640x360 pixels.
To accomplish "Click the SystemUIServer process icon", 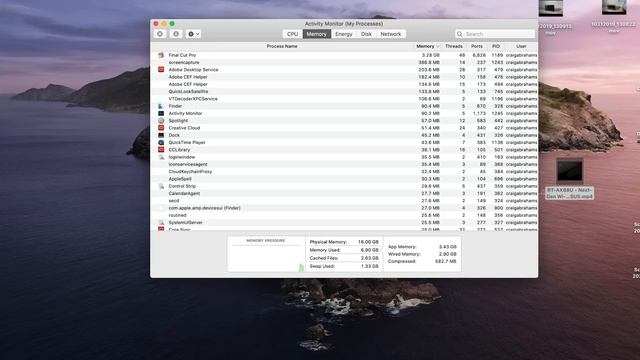I will (161, 222).
